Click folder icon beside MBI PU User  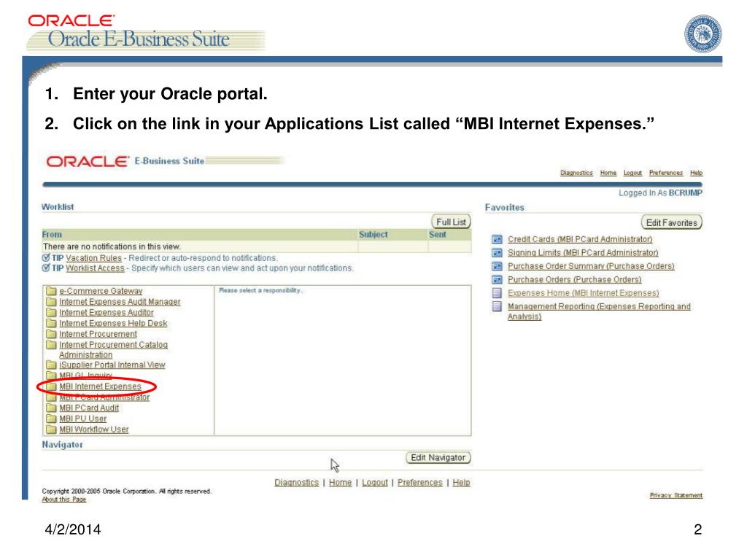51,419
